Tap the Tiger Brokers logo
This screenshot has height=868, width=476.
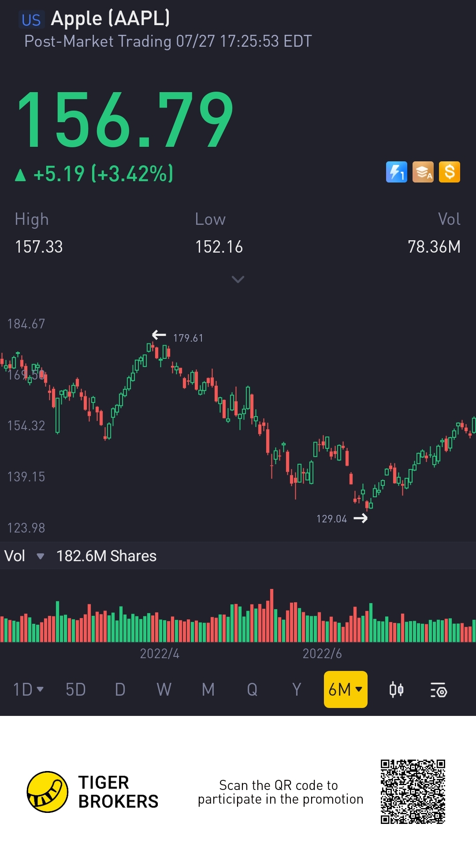click(48, 792)
